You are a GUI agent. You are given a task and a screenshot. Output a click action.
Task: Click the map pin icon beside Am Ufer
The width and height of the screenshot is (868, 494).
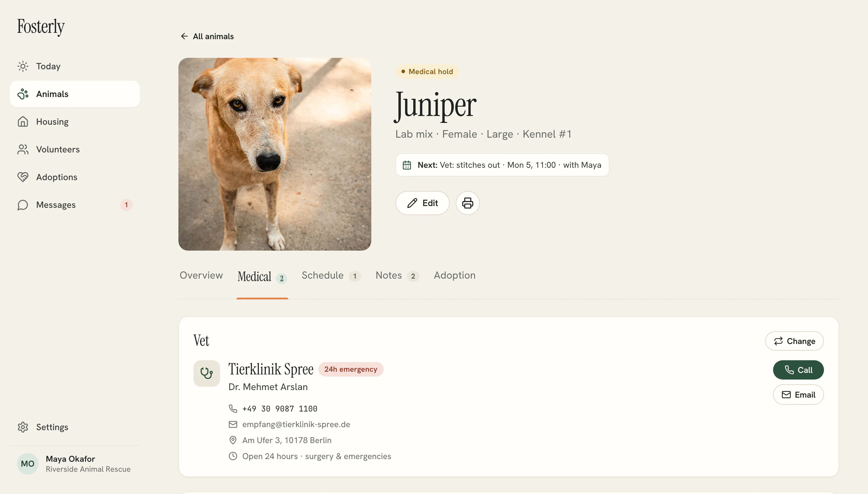click(x=233, y=440)
